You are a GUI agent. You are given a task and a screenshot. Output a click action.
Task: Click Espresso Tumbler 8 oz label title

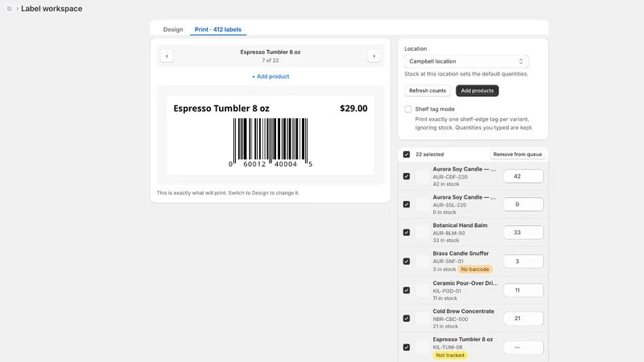(x=221, y=109)
